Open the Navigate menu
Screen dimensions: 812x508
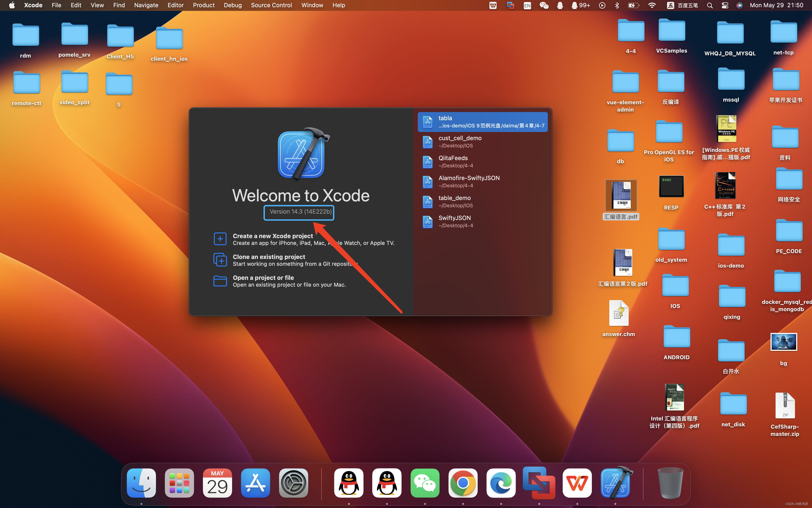tap(146, 5)
